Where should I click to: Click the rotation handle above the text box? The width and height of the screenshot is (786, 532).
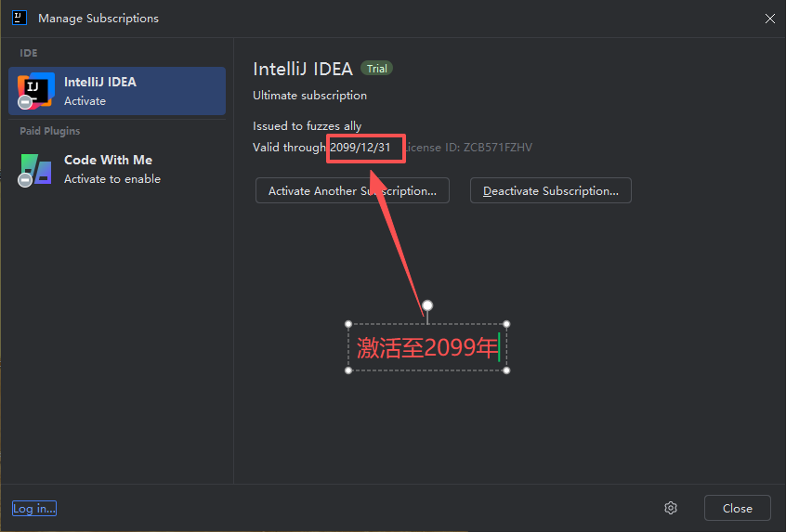(x=427, y=305)
